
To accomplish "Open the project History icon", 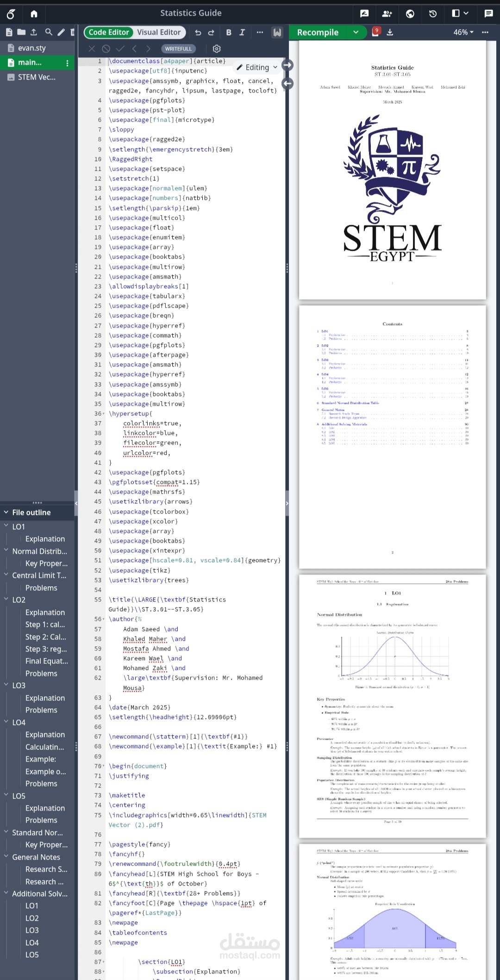I will [433, 13].
